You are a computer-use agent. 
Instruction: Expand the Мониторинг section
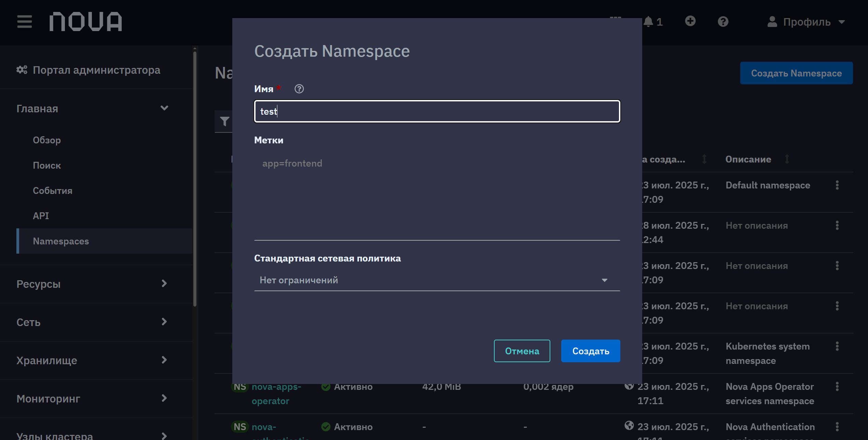point(92,399)
